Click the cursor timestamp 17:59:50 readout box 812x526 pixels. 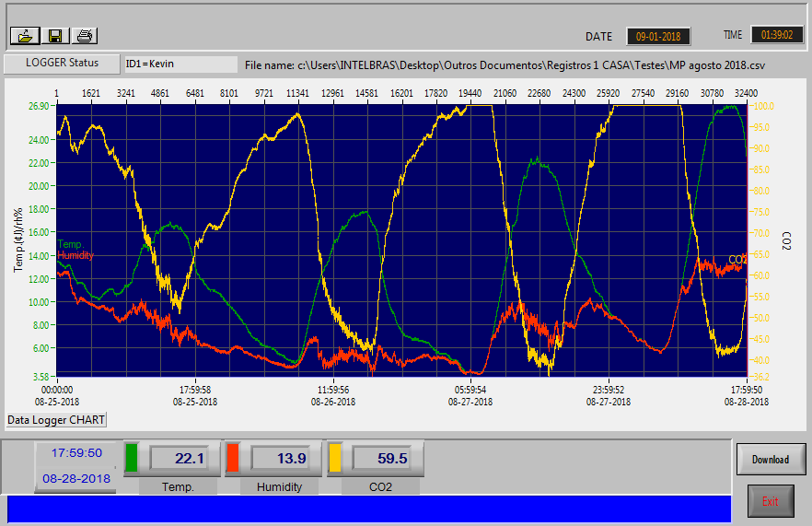[x=75, y=453]
